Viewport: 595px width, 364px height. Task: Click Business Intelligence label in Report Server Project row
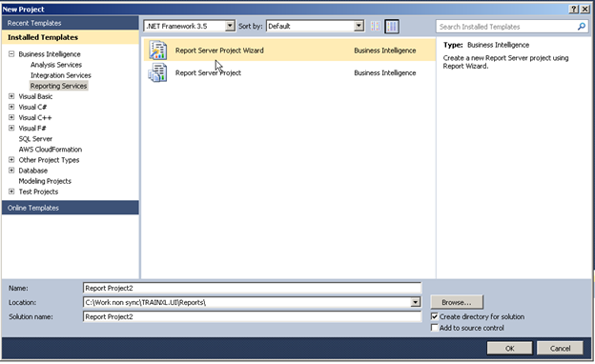(x=385, y=72)
